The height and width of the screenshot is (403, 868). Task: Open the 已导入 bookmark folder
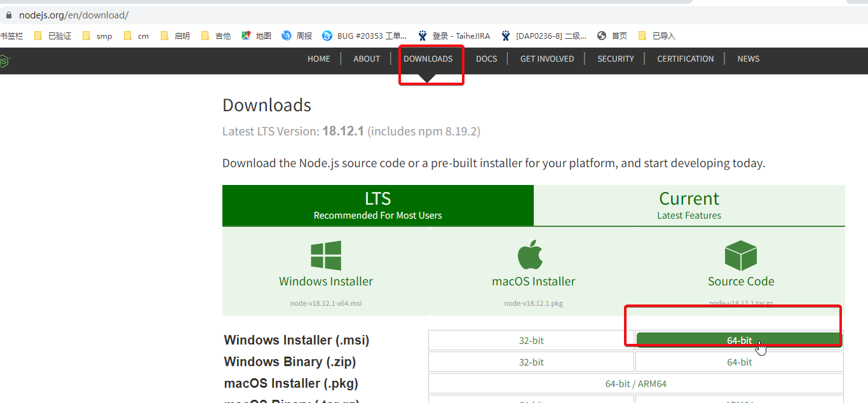pos(657,36)
